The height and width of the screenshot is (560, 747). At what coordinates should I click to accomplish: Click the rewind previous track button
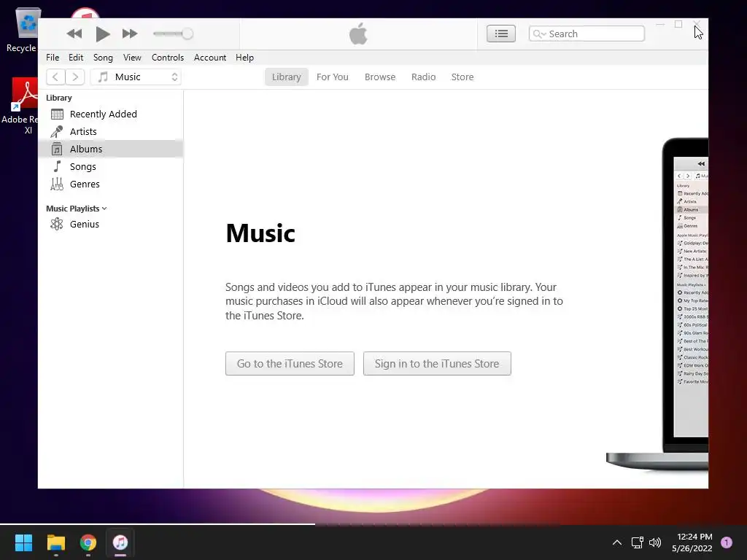pos(74,34)
